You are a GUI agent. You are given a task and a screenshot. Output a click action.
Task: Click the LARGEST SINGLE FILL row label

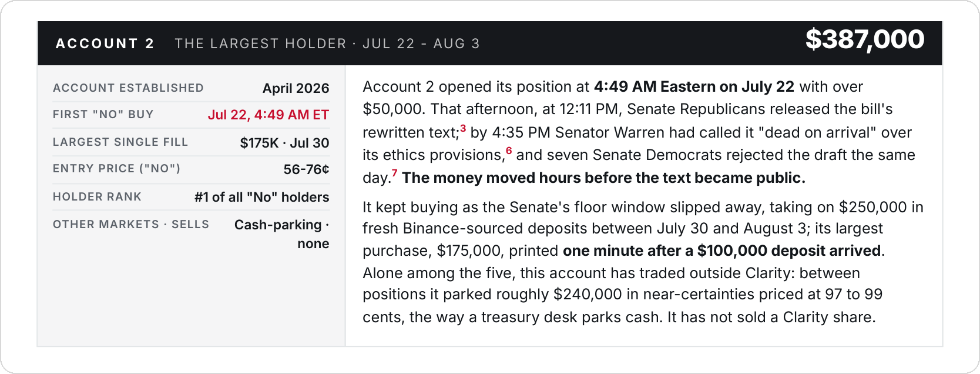tap(120, 142)
